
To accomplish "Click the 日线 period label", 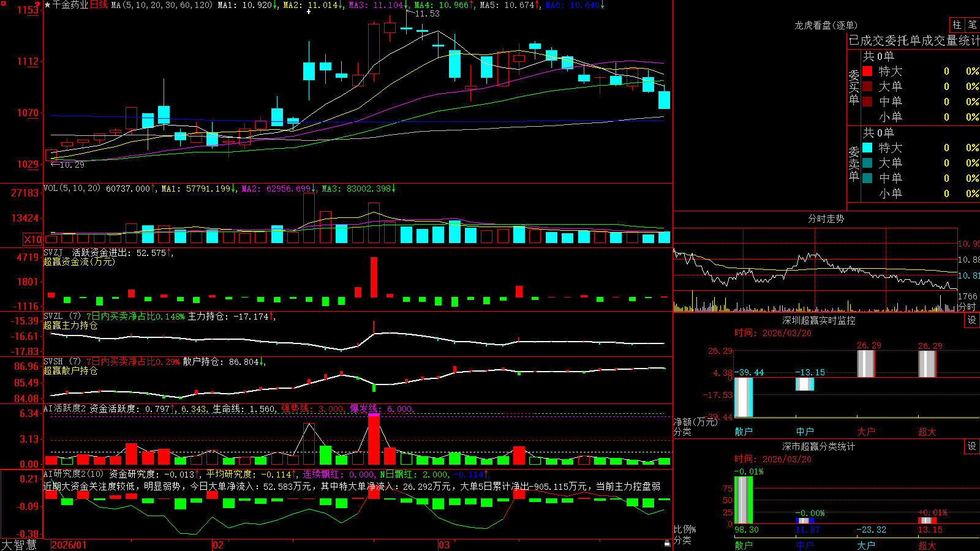I will coord(99,5).
